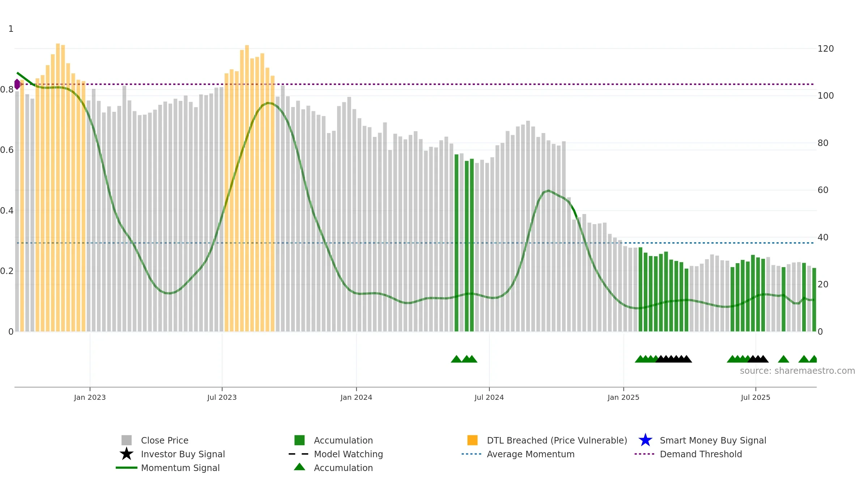868x488 pixels.
Task: Toggle the Average Momentum legend label
Action: [531, 454]
